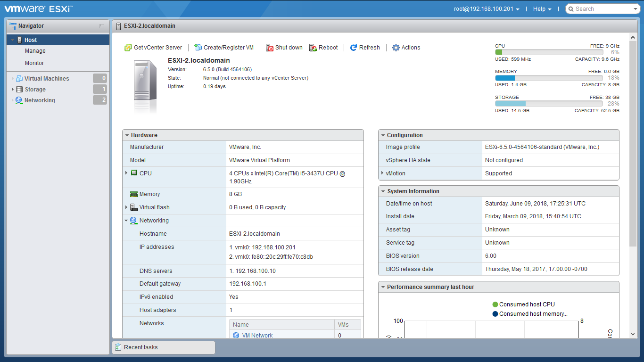This screenshot has width=644, height=362.
Task: Click the Get vCenter Server icon
Action: click(x=128, y=48)
